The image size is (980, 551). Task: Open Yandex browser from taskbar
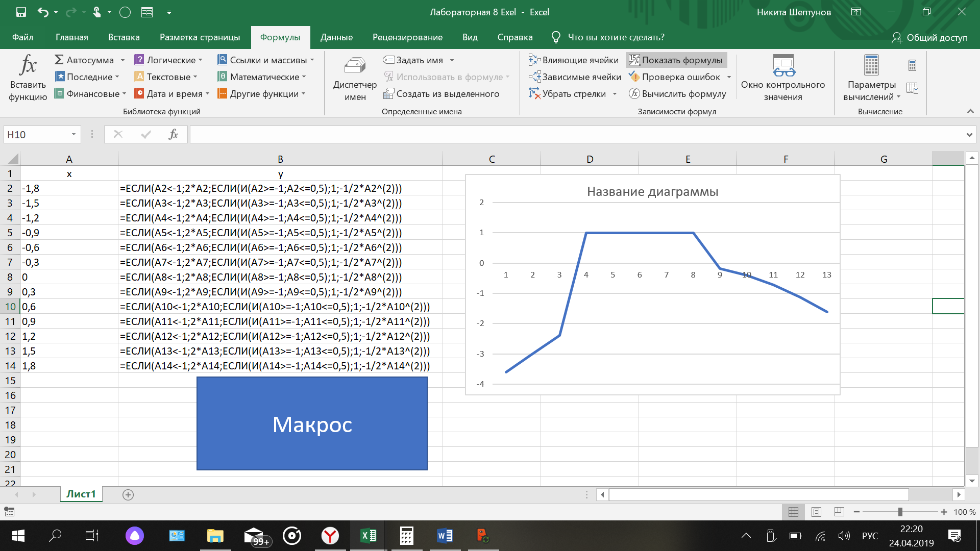[x=330, y=536]
